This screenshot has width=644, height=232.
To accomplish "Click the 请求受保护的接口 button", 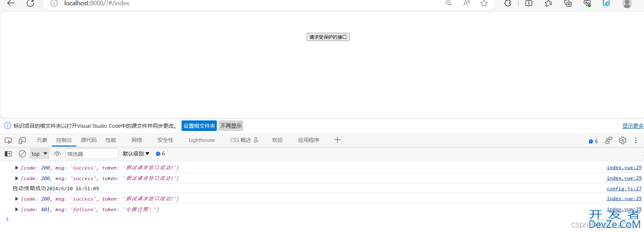I will coord(328,37).
